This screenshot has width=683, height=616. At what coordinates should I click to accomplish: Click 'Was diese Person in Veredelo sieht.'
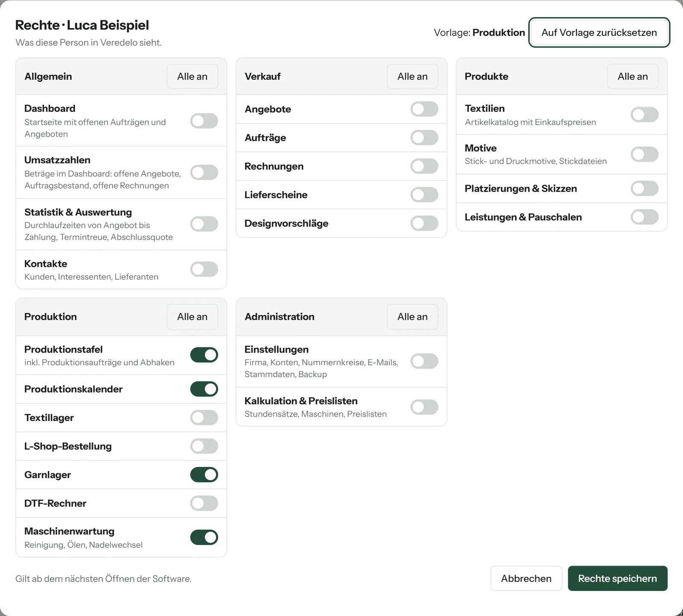point(89,43)
